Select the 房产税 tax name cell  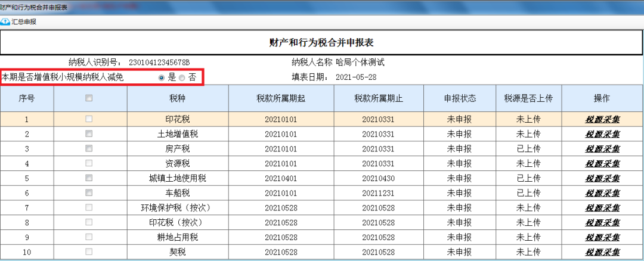[x=178, y=149]
